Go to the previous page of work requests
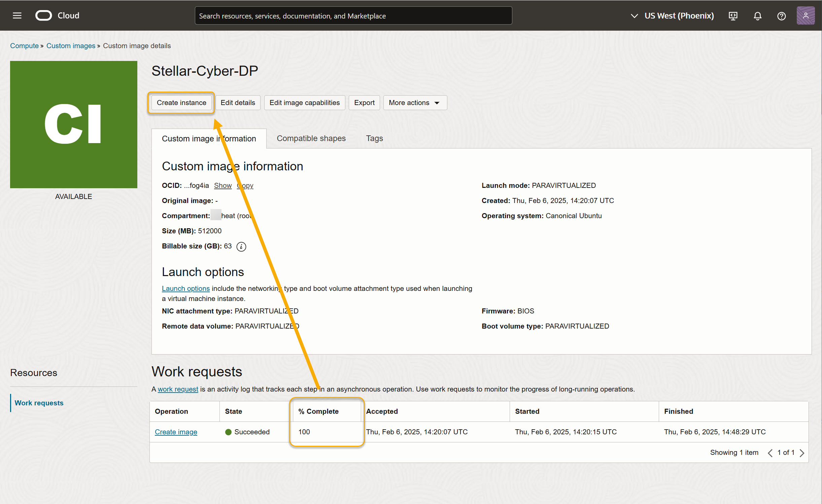 coord(770,453)
